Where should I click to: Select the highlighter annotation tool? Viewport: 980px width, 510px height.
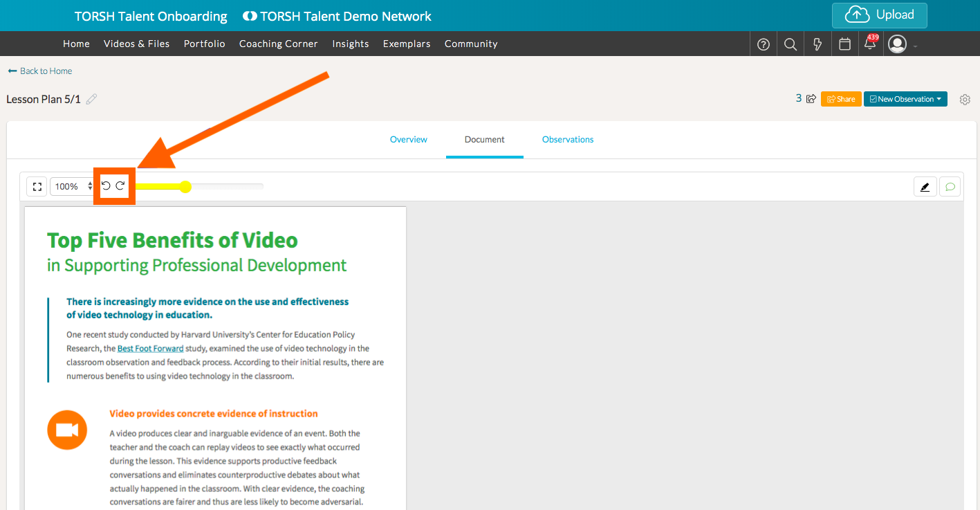tap(925, 187)
